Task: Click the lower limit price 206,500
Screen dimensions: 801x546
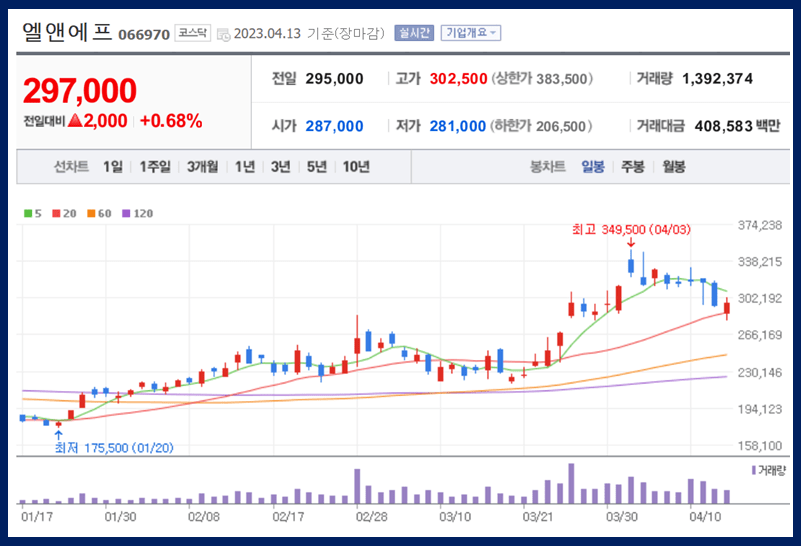Action: pos(561,126)
